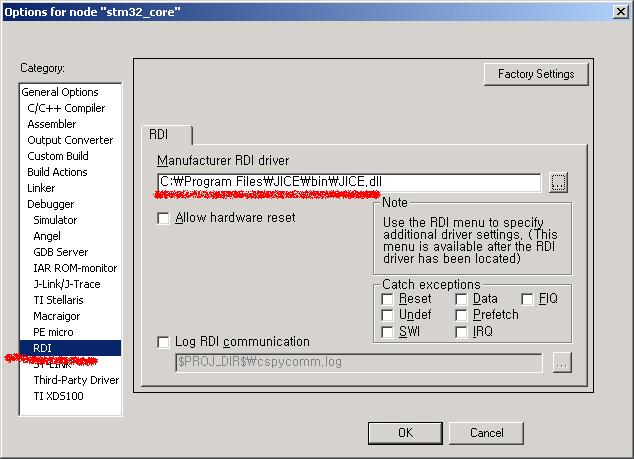Click the browse button for RDI driver path
634x459 pixels.
pyautogui.click(x=559, y=182)
